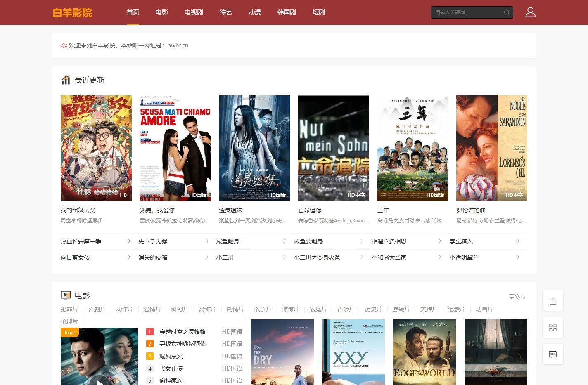Go to 首页 in the navigation bar
Viewport: 588px width, 385px height.
pos(133,12)
